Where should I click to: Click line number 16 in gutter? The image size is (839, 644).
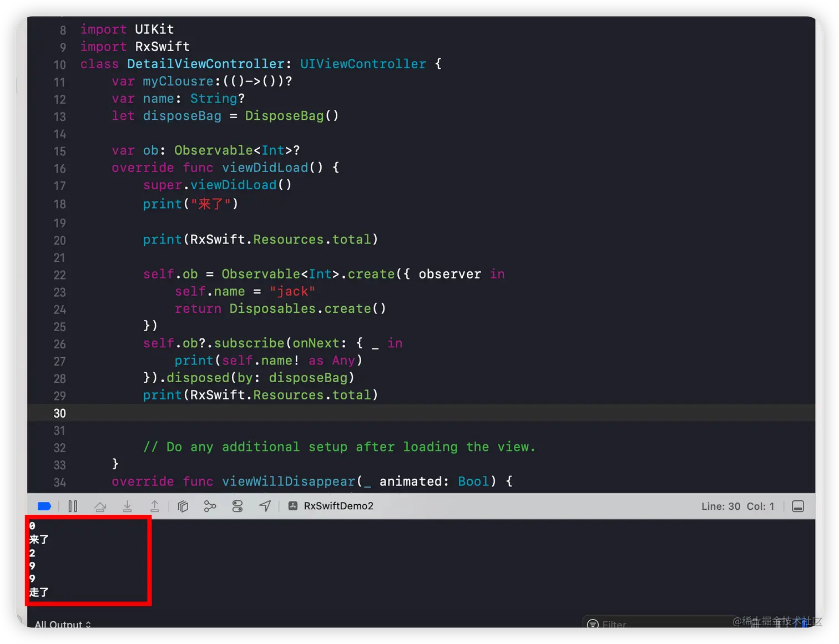click(x=59, y=169)
